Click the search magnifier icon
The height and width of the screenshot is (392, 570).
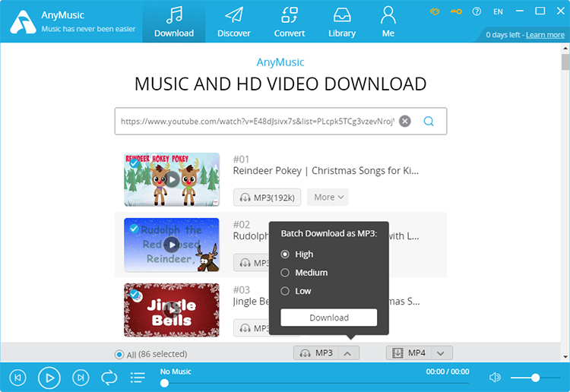pyautogui.click(x=429, y=121)
